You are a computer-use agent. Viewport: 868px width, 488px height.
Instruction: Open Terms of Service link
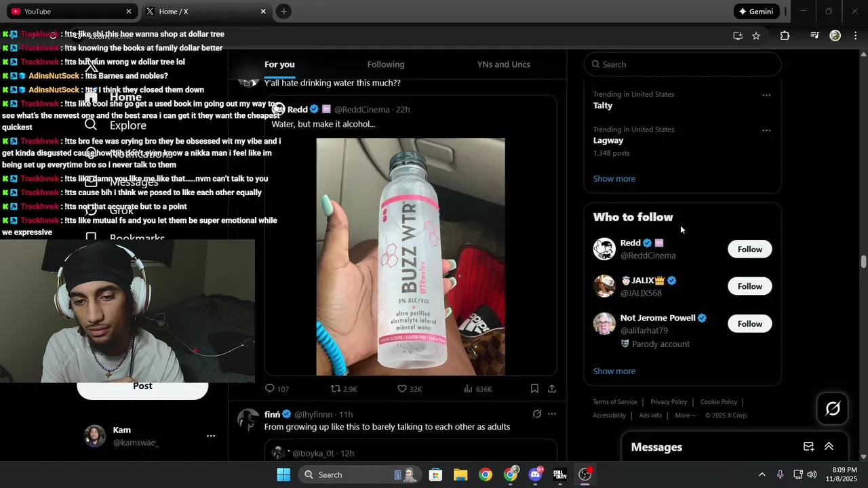(615, 402)
